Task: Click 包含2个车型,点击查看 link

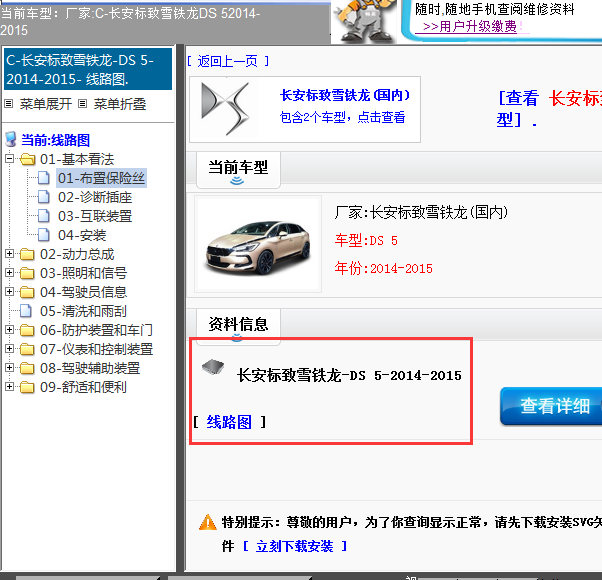Action: point(342,117)
